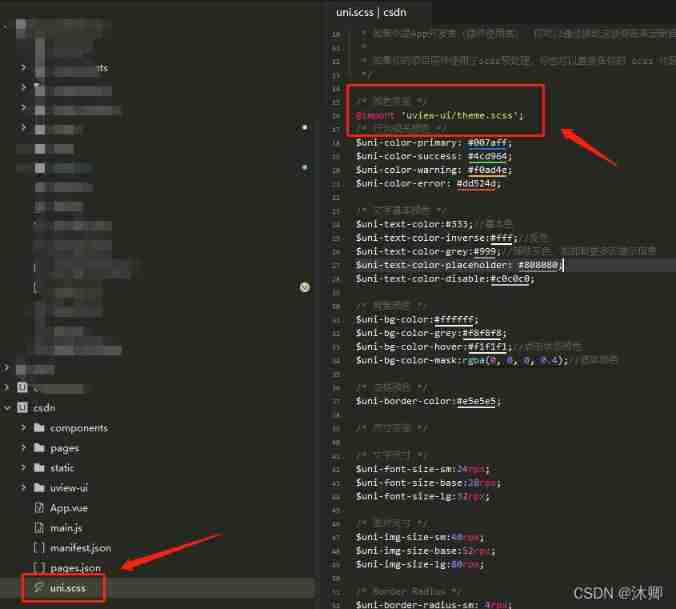676x609 pixels.
Task: Click the $uni-border-radius-sm line
Action: 434,604
